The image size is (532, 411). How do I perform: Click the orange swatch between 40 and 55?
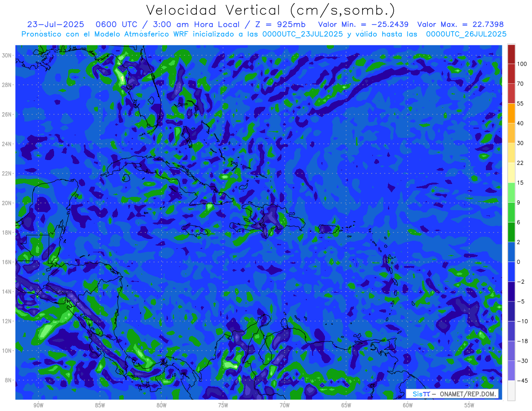(x=511, y=113)
